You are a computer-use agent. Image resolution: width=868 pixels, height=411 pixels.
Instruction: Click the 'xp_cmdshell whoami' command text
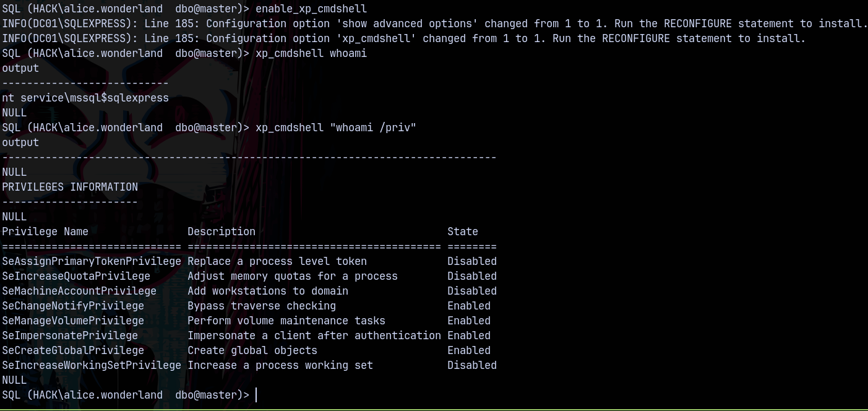pyautogui.click(x=311, y=53)
